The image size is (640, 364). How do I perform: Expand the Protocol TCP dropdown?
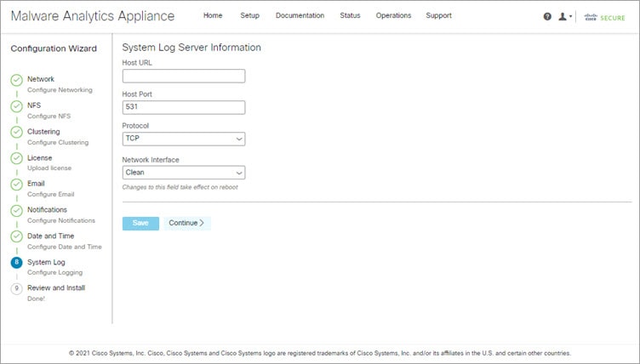[x=184, y=139]
